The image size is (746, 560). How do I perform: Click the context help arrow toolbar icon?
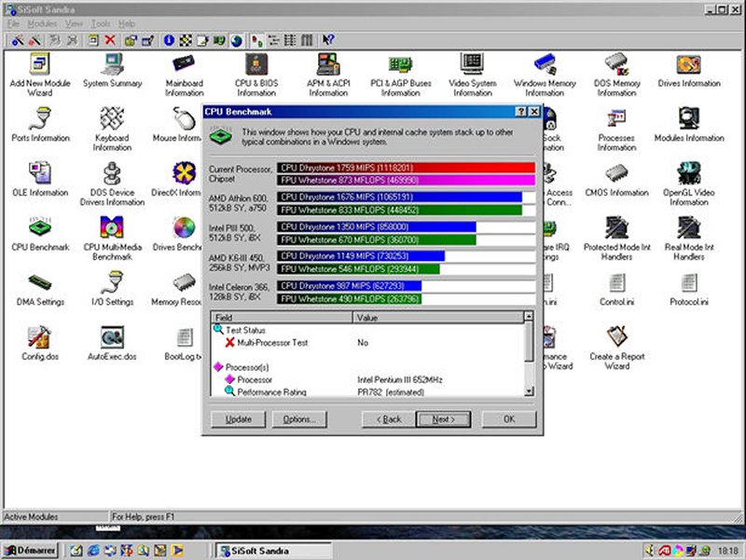pyautogui.click(x=328, y=40)
